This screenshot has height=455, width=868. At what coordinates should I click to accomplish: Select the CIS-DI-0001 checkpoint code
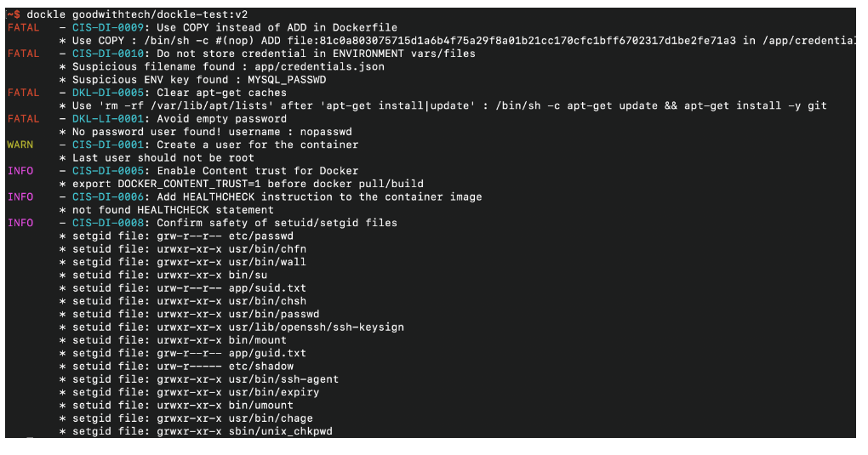click(107, 145)
